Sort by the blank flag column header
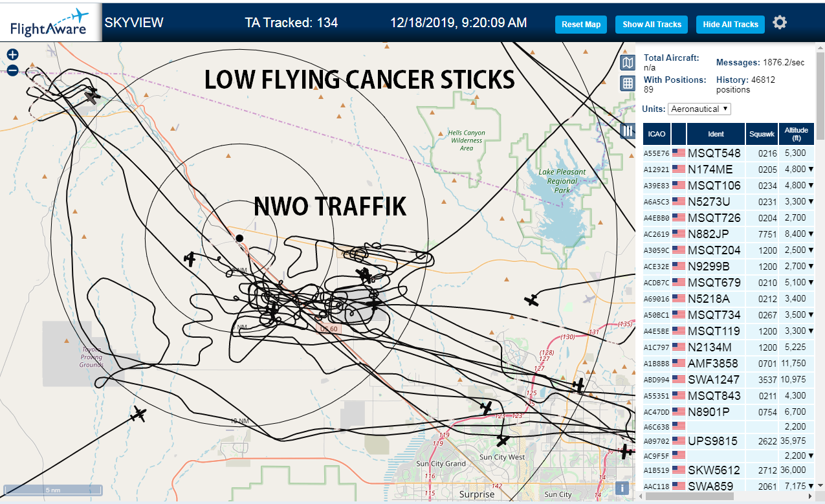Screen dimensions: 825x504 pos(679,134)
